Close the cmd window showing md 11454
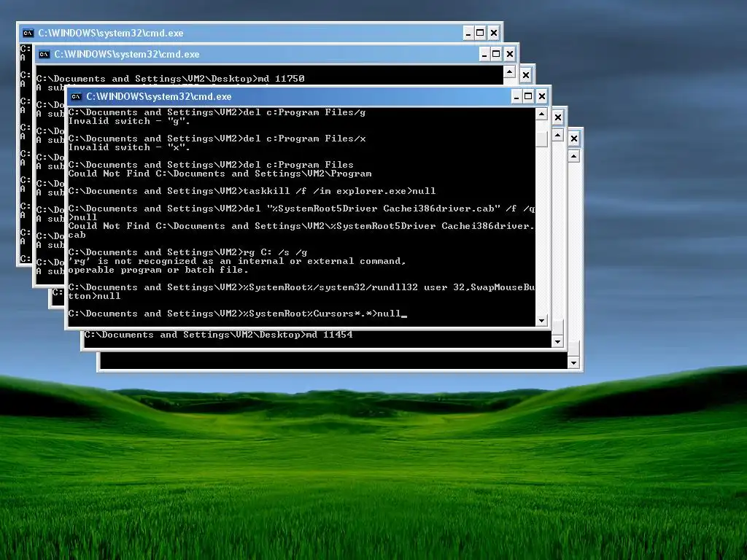The image size is (747, 560). [558, 117]
